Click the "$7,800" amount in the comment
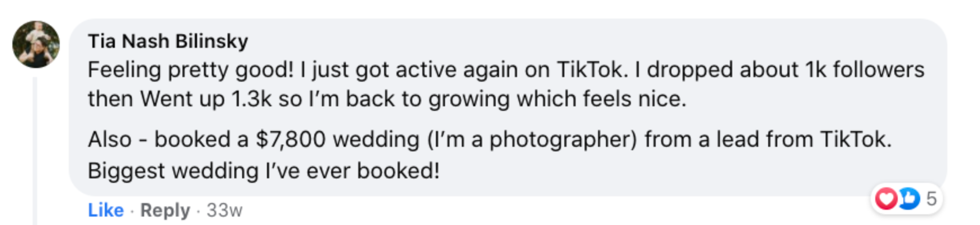Screen dimensions: 980x225 (291, 139)
